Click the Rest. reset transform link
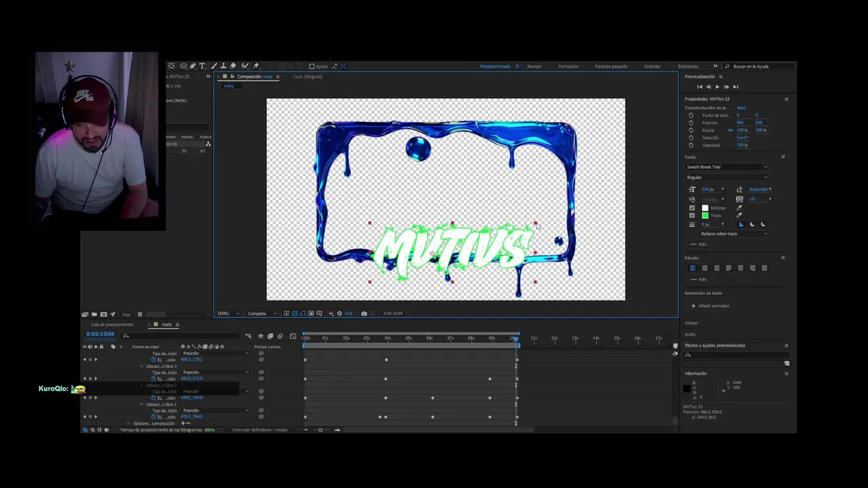The image size is (868, 488). [x=741, y=108]
